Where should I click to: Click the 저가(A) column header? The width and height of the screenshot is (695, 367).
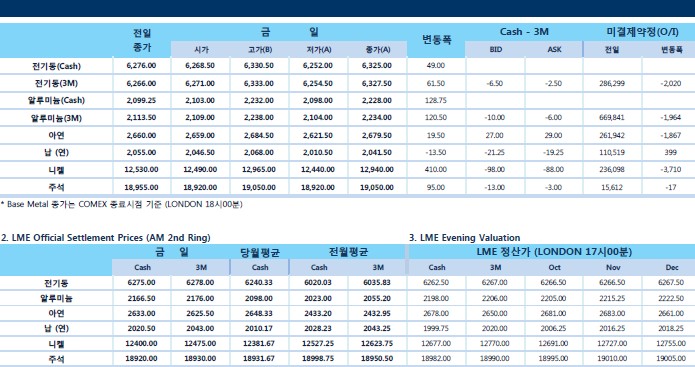[319, 50]
